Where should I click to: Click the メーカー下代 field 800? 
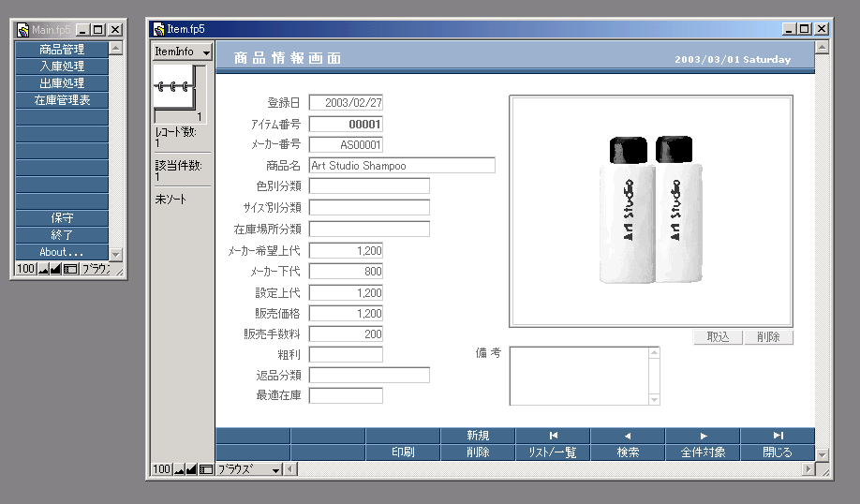tap(346, 272)
